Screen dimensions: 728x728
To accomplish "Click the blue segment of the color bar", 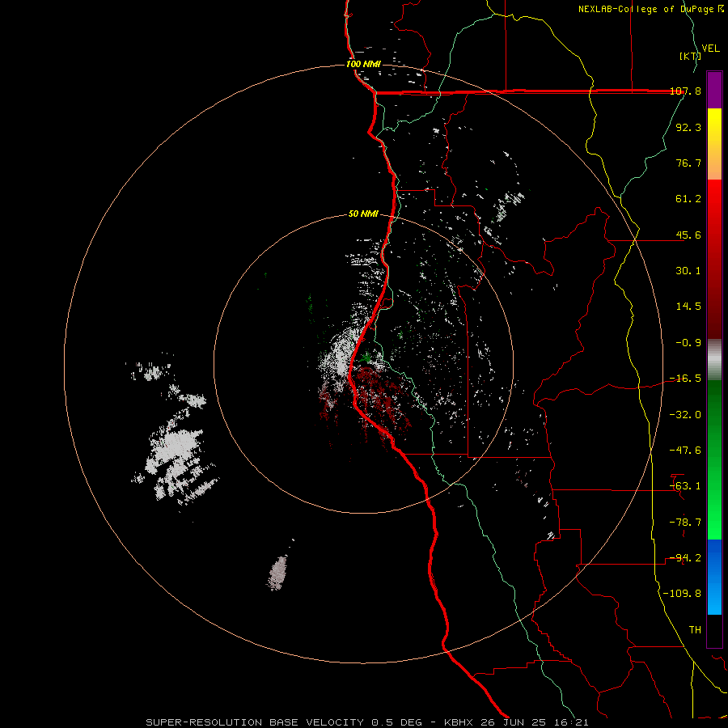I will point(714,577).
